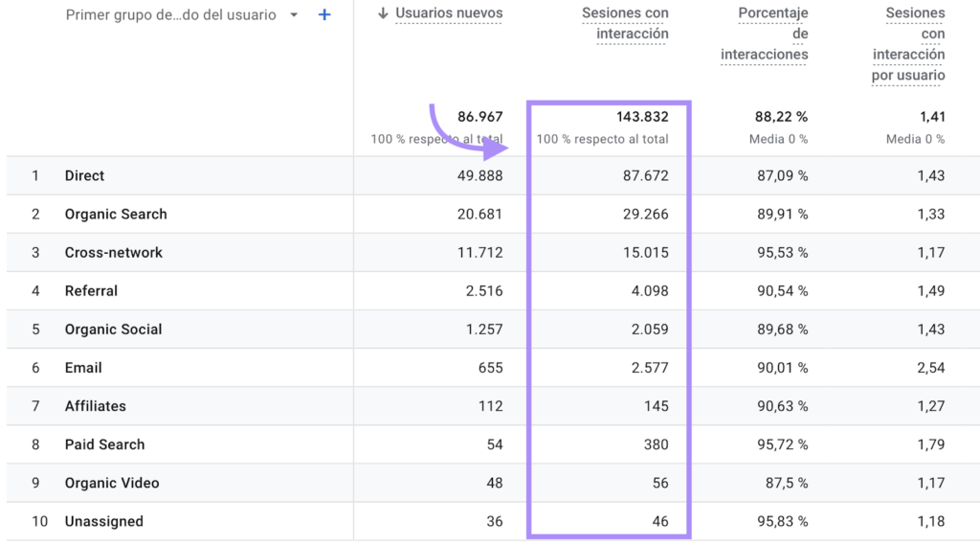
Task: Sort by Sesiones con interacción column
Action: pyautogui.click(x=625, y=24)
